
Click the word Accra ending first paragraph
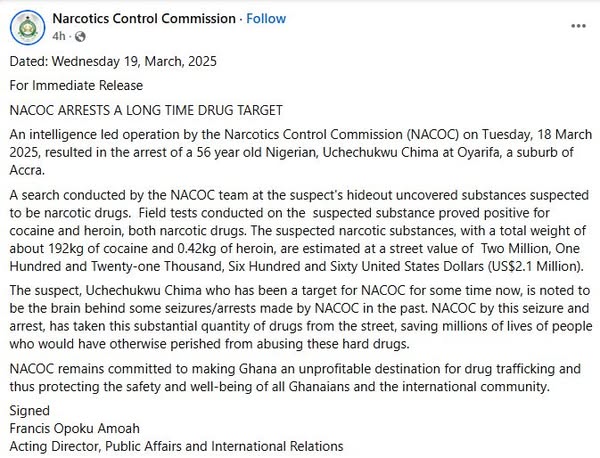(x=27, y=170)
